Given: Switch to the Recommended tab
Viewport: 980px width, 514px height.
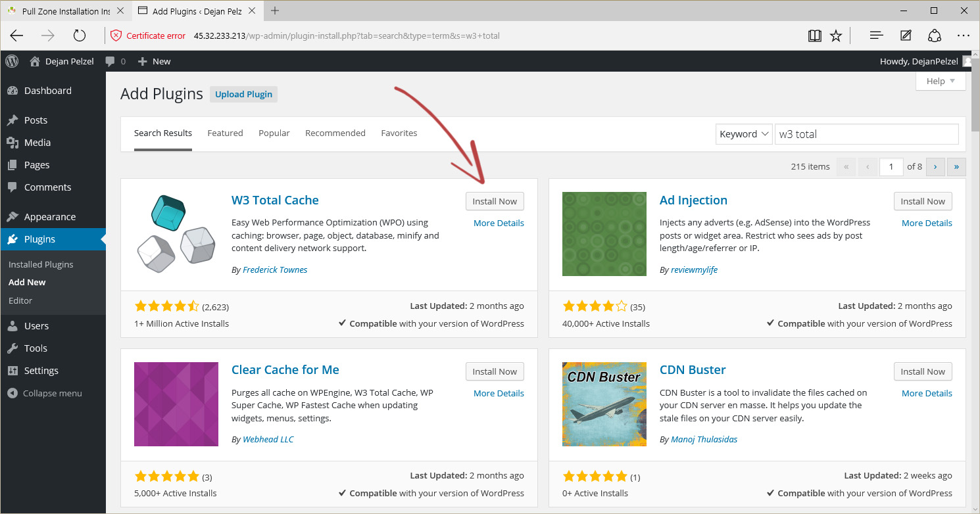Looking at the screenshot, I should [x=335, y=133].
